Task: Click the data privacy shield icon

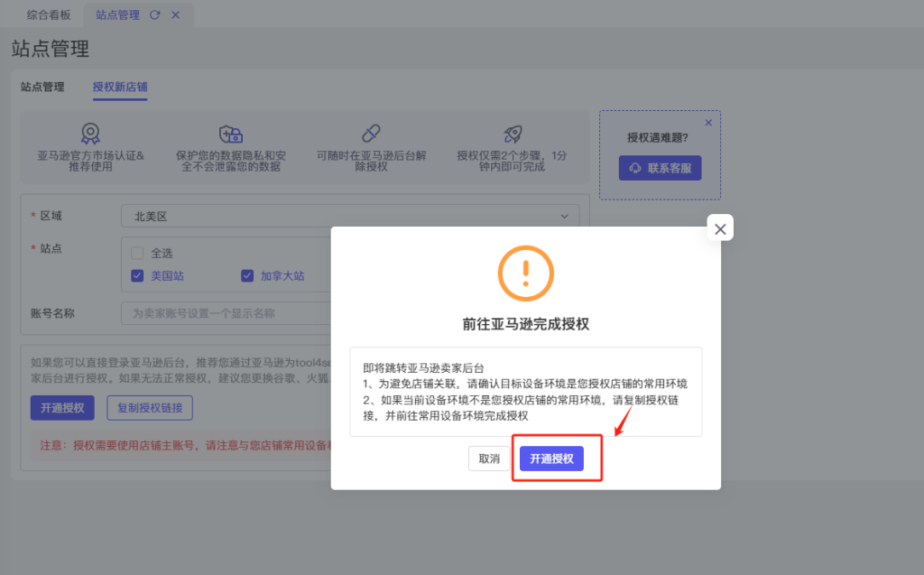Action: tap(231, 134)
